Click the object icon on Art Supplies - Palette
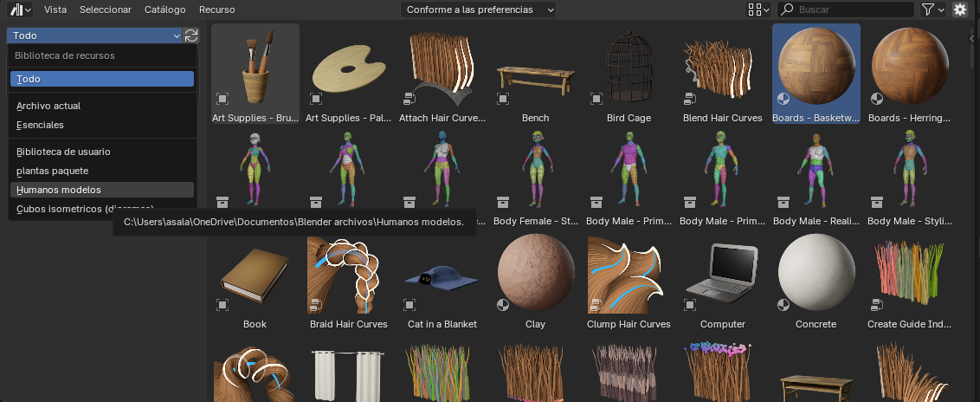 click(x=316, y=98)
